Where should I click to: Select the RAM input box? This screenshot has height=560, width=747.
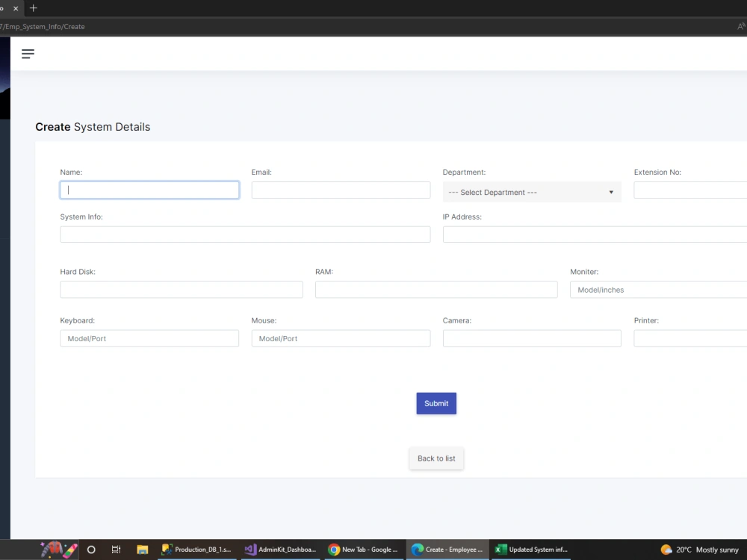point(436,289)
